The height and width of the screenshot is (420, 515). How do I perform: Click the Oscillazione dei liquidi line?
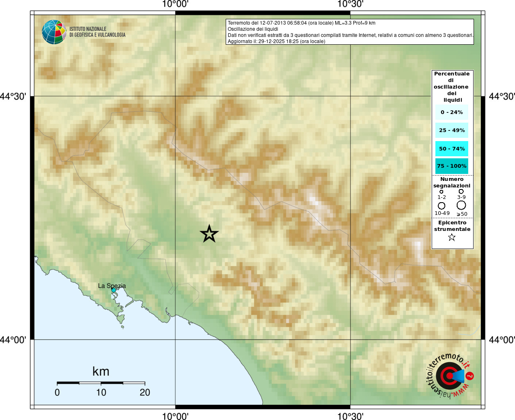[x=253, y=29]
